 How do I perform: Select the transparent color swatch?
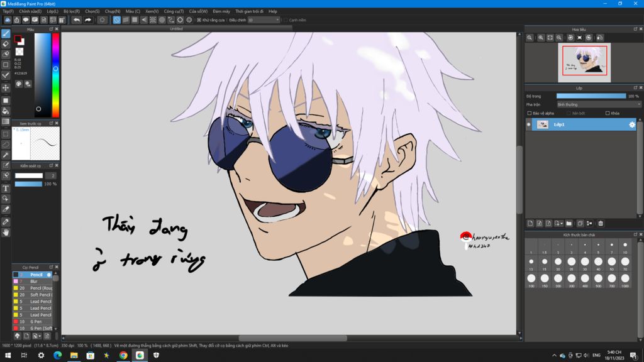click(x=19, y=52)
